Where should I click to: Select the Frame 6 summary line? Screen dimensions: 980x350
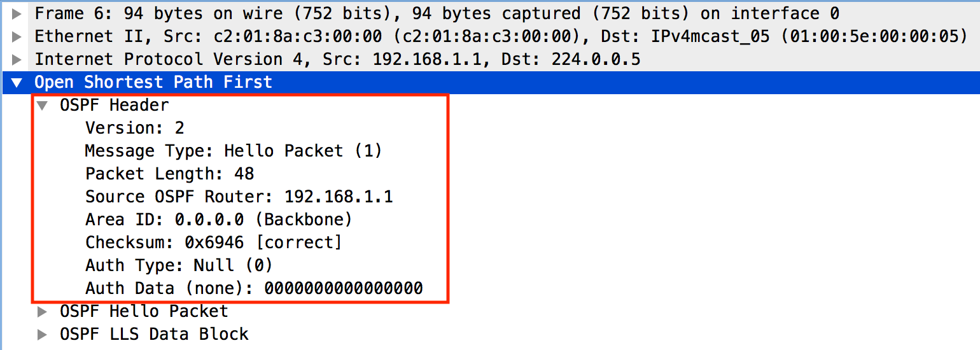pyautogui.click(x=437, y=13)
